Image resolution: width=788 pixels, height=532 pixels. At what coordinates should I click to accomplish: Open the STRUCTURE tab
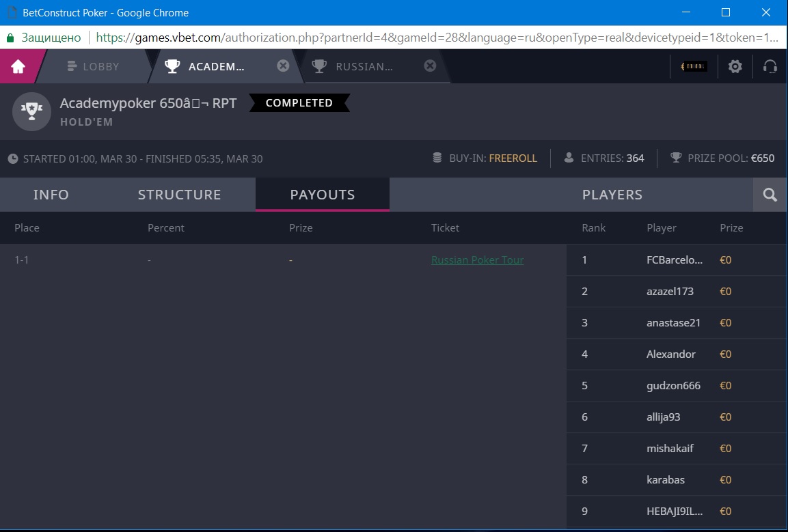coord(180,195)
